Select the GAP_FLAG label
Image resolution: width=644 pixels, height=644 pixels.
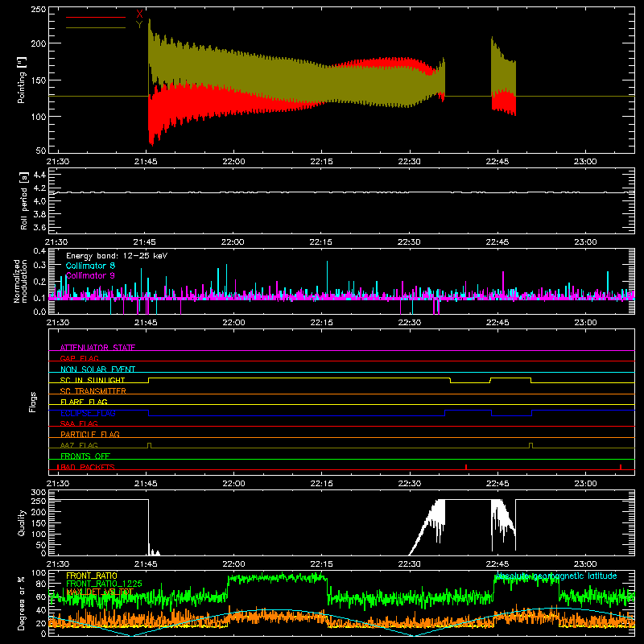click(x=79, y=358)
